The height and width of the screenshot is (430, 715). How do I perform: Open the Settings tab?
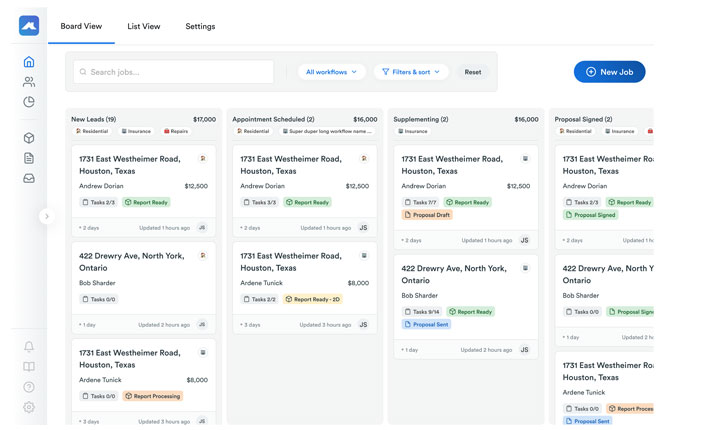200,26
